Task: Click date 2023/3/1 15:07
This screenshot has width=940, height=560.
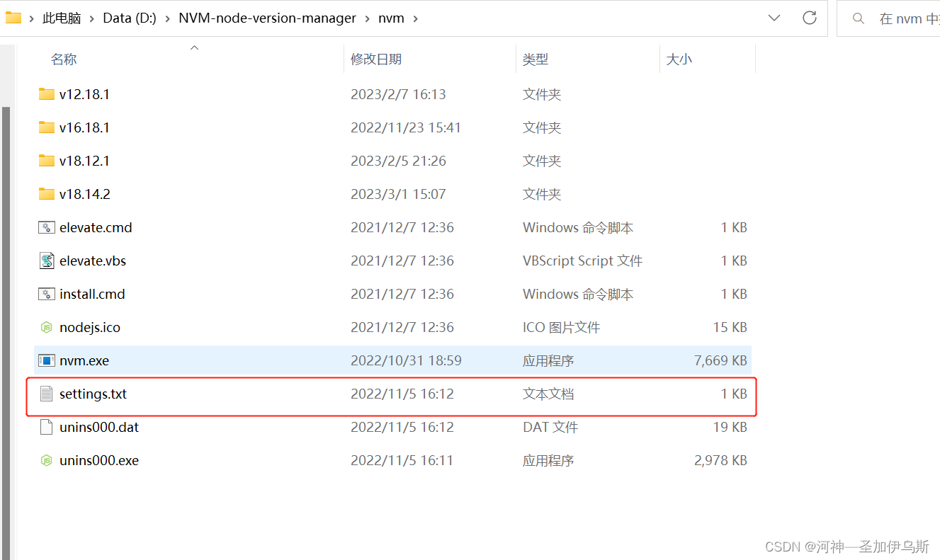Action: pyautogui.click(x=398, y=194)
